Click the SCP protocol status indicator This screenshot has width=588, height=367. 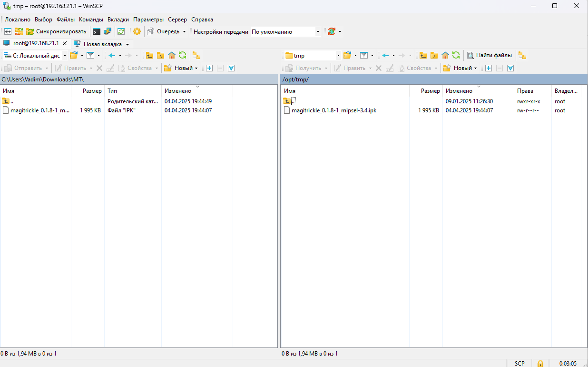[519, 363]
